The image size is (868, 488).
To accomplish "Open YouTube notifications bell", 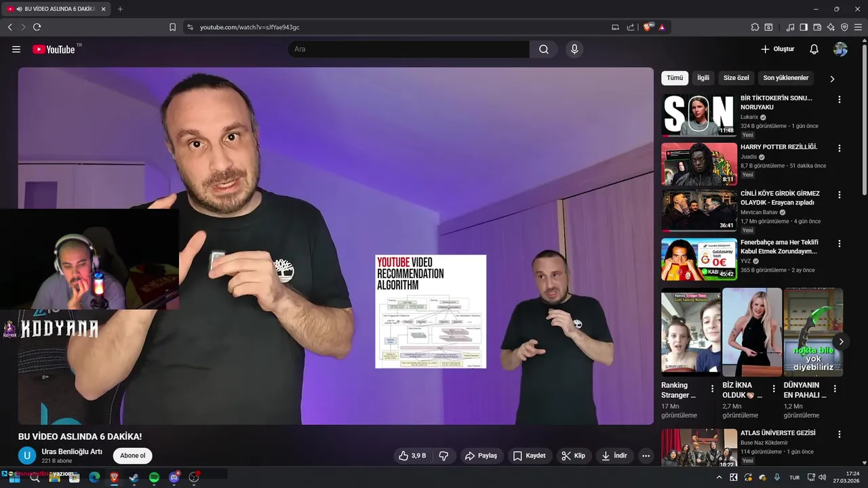I will pyautogui.click(x=814, y=49).
